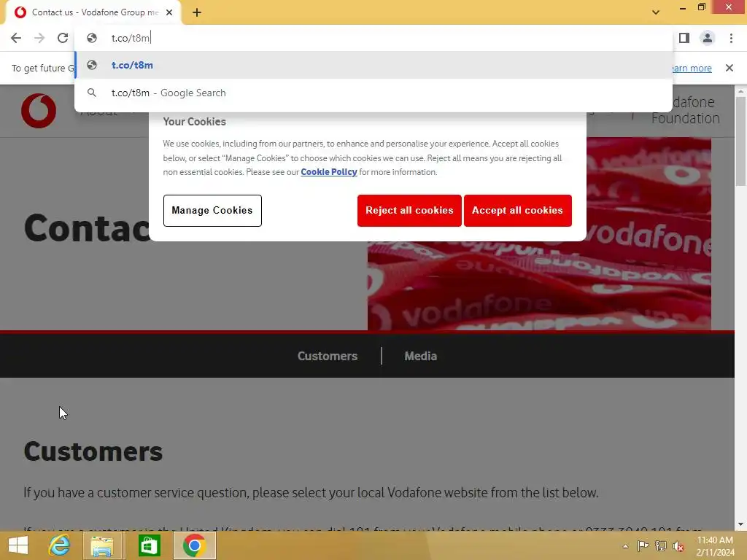Viewport: 747px width, 560px height.
Task: Click the network tray icon
Action: [x=661, y=546]
